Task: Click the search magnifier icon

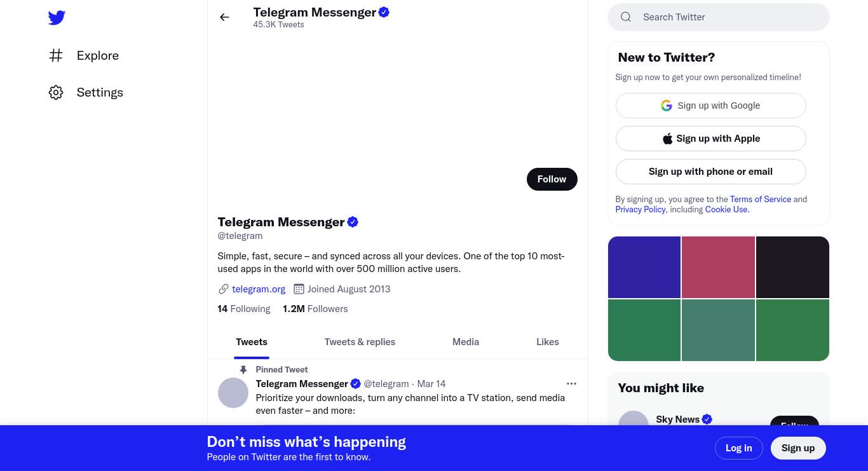Action: pyautogui.click(x=626, y=17)
